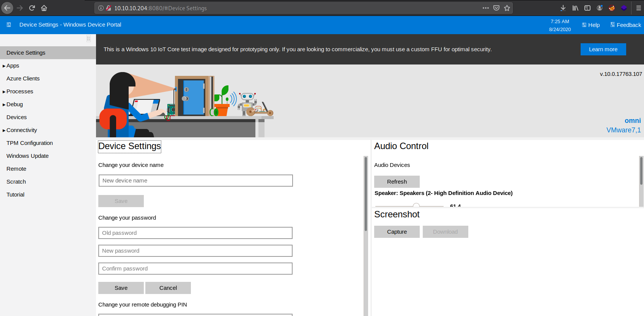Open the page actions three-dot menu
The image size is (644, 316).
pos(486,8)
